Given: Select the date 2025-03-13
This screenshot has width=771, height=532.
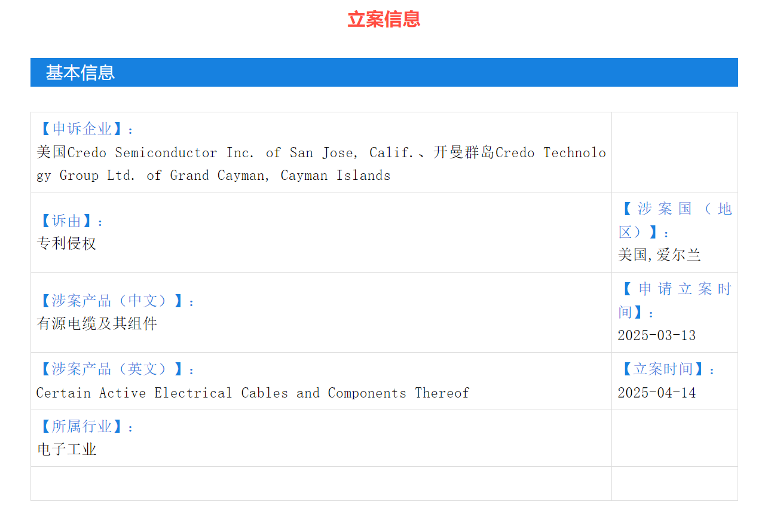Looking at the screenshot, I should tap(657, 335).
